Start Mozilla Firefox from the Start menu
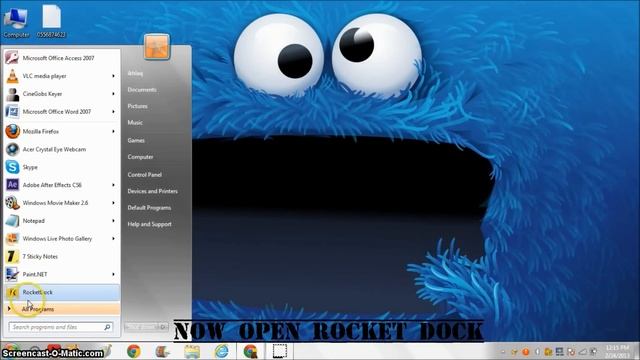The width and height of the screenshot is (640, 360). pos(61,131)
